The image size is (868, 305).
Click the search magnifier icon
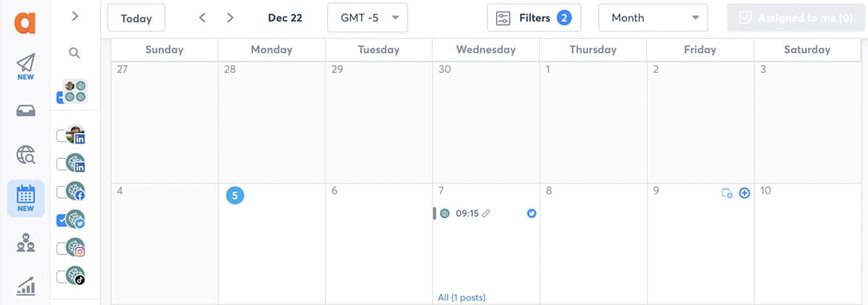coord(75,53)
